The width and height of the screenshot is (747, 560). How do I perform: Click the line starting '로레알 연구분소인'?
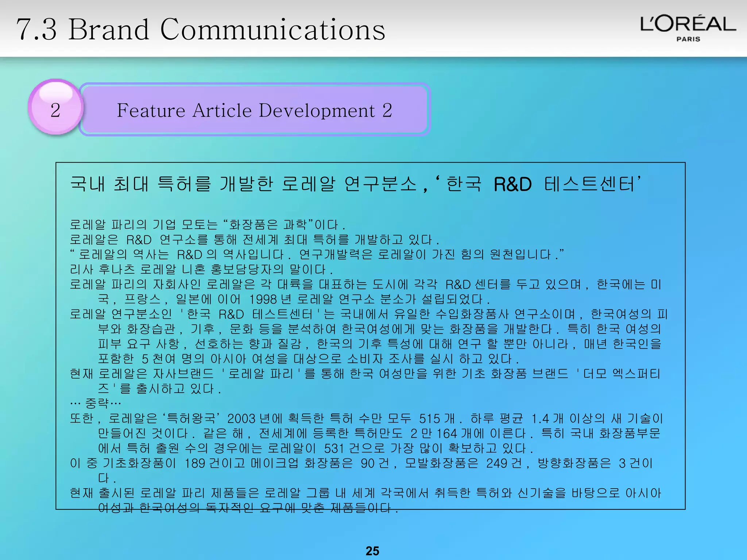coord(368,314)
